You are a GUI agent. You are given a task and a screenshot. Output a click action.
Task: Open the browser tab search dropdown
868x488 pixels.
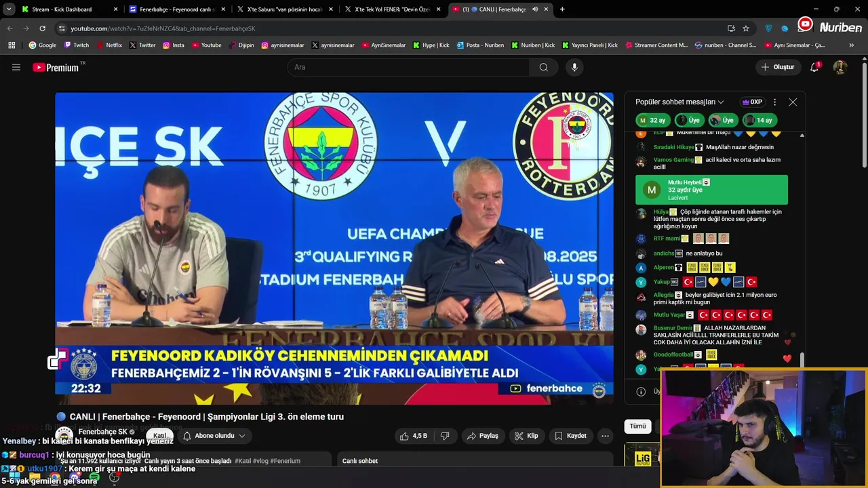9,9
